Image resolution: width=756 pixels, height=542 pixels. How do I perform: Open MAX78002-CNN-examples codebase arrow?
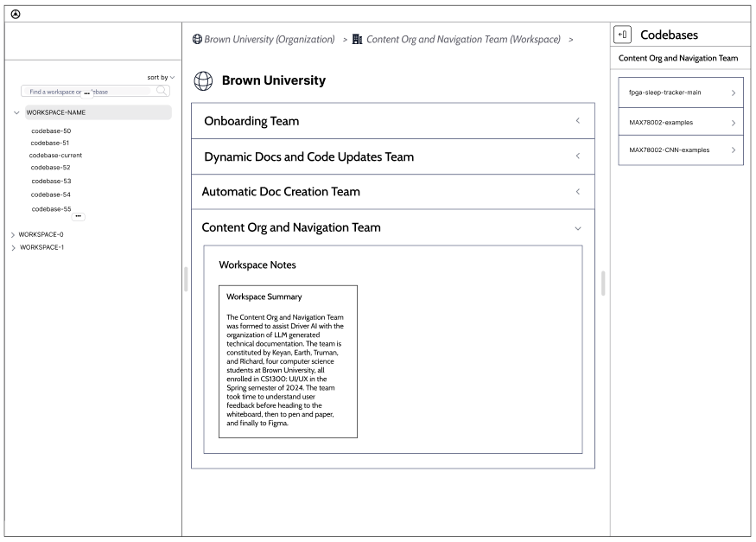click(734, 150)
